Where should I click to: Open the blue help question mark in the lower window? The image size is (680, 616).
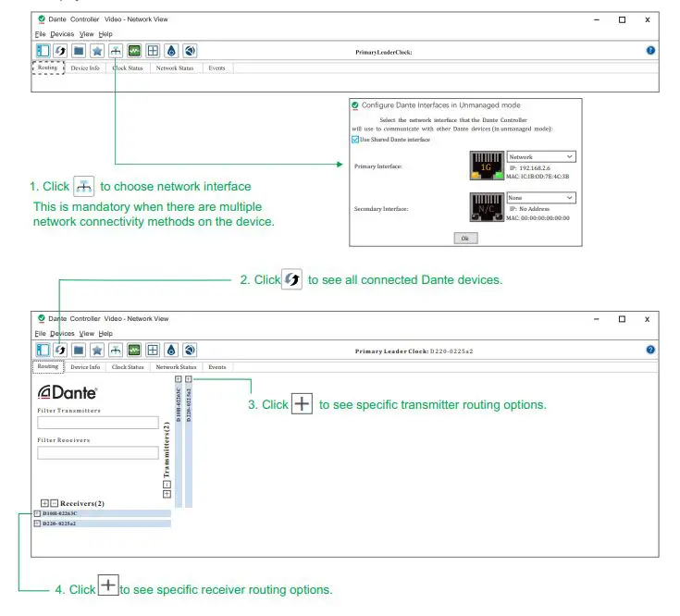650,350
